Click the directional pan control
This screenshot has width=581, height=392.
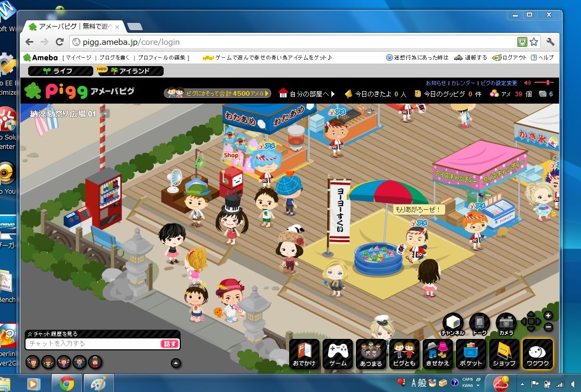(x=531, y=321)
